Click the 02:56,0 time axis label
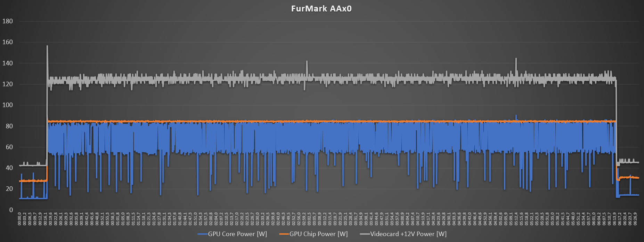 [299, 219]
